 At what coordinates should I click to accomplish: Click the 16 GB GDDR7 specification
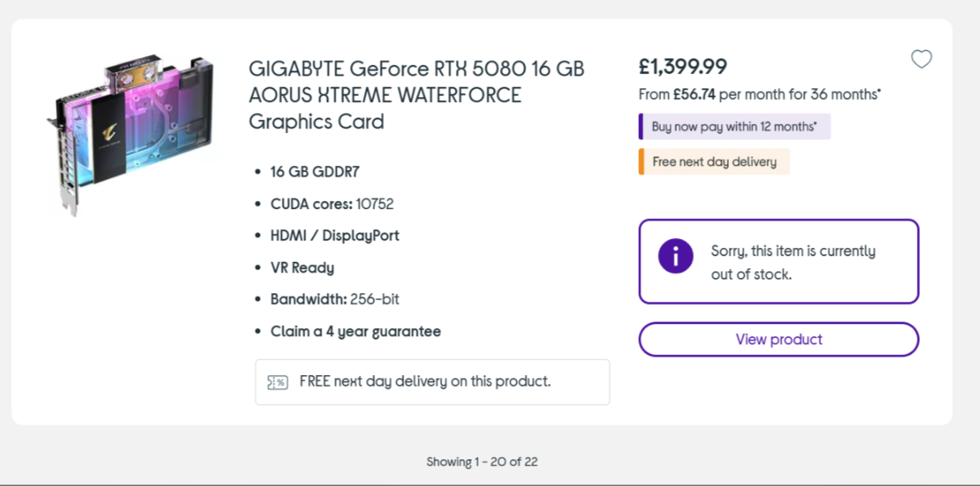click(314, 172)
